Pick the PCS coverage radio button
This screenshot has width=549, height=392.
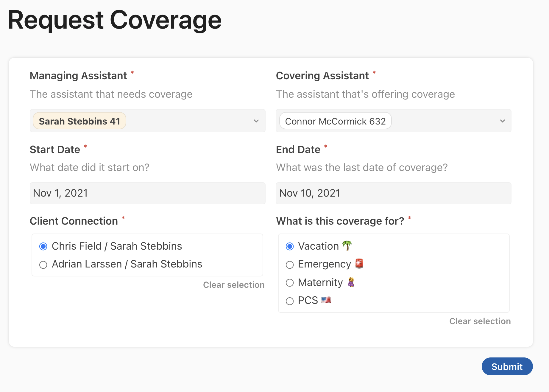point(290,301)
